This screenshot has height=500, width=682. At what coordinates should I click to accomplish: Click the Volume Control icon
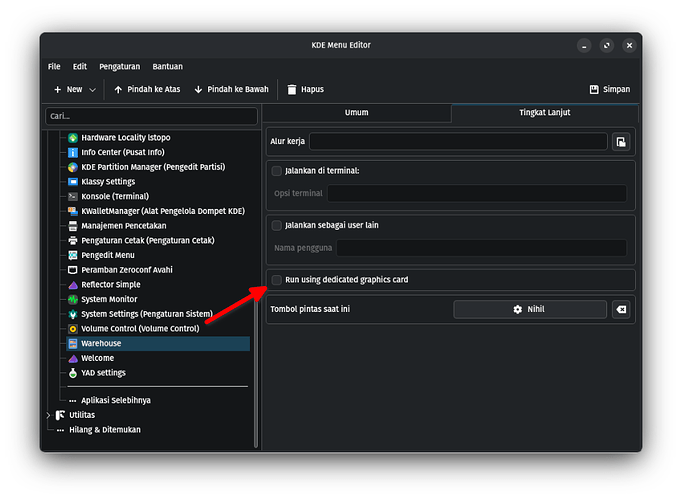tap(73, 329)
